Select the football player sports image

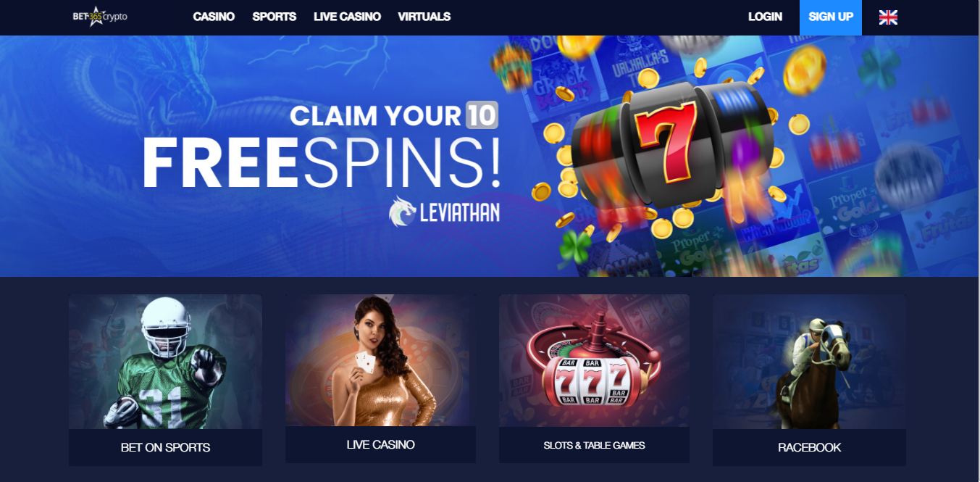tap(165, 362)
